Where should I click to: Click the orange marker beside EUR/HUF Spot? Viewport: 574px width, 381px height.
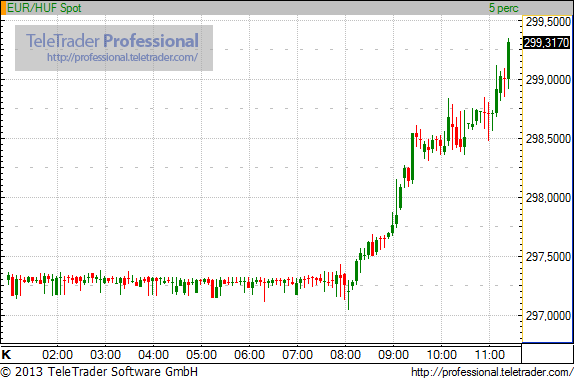tap(3, 8)
